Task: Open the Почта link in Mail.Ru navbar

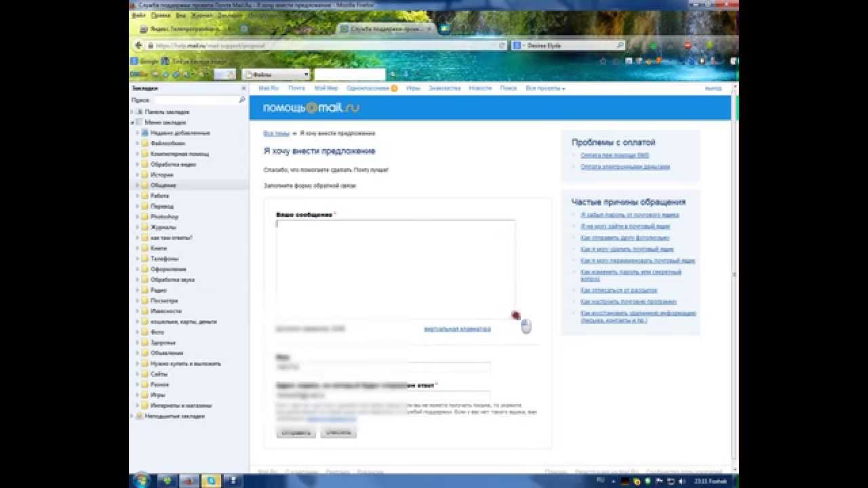Action: [296, 88]
